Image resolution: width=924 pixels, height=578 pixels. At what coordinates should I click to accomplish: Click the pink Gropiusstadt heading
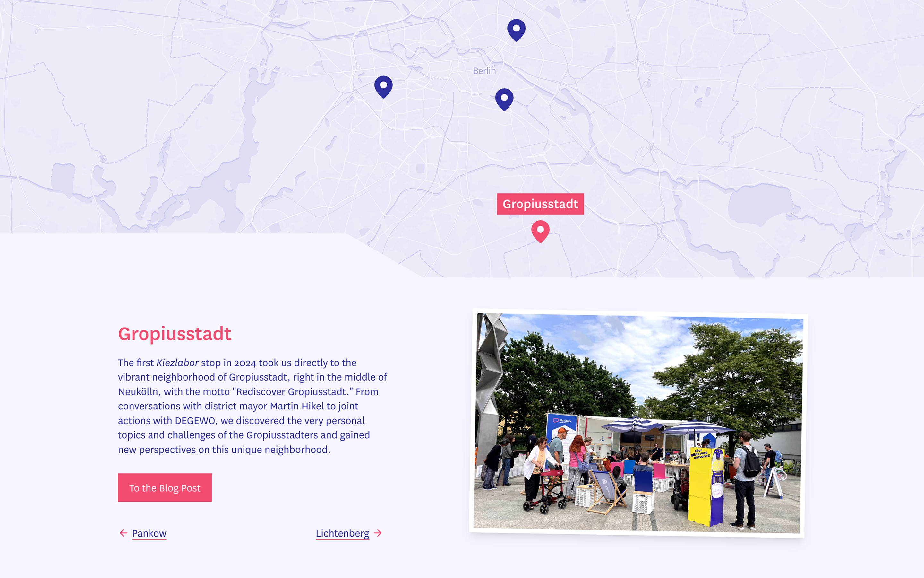[x=175, y=334]
